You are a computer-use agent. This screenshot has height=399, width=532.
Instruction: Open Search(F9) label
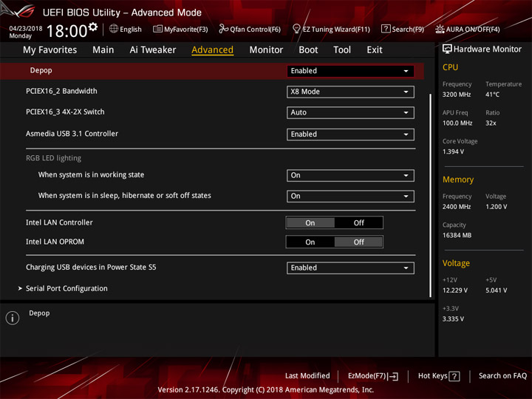(x=408, y=30)
